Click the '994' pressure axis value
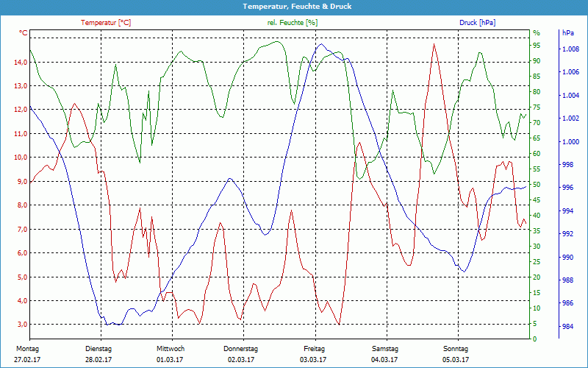Viewport: 588px width, 368px height. [568, 211]
